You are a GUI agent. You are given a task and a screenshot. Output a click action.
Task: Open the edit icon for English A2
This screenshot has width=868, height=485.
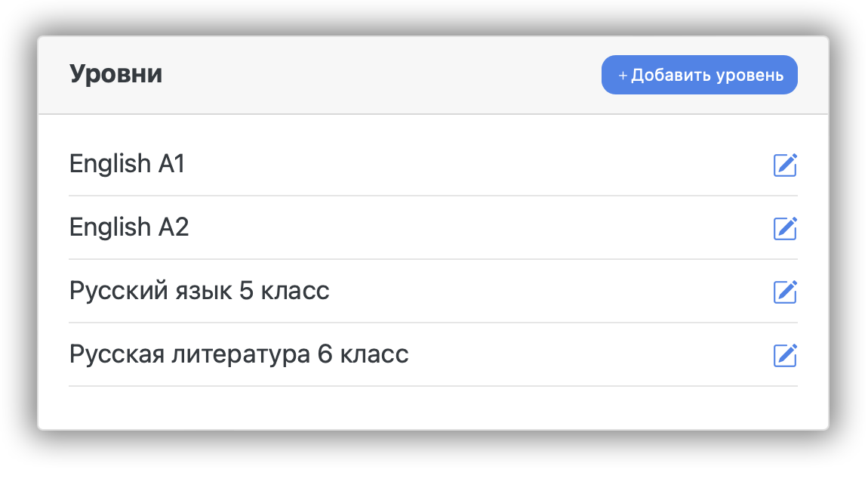[x=785, y=228]
